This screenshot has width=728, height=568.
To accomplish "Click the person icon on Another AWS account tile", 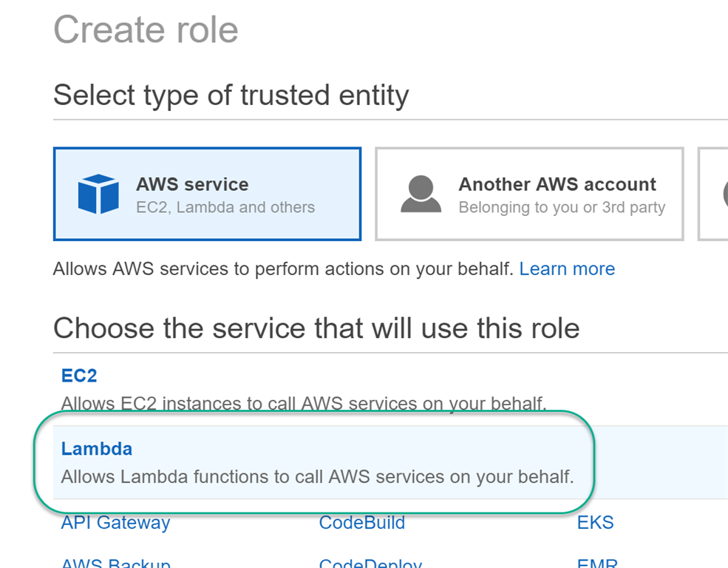I will (421, 194).
